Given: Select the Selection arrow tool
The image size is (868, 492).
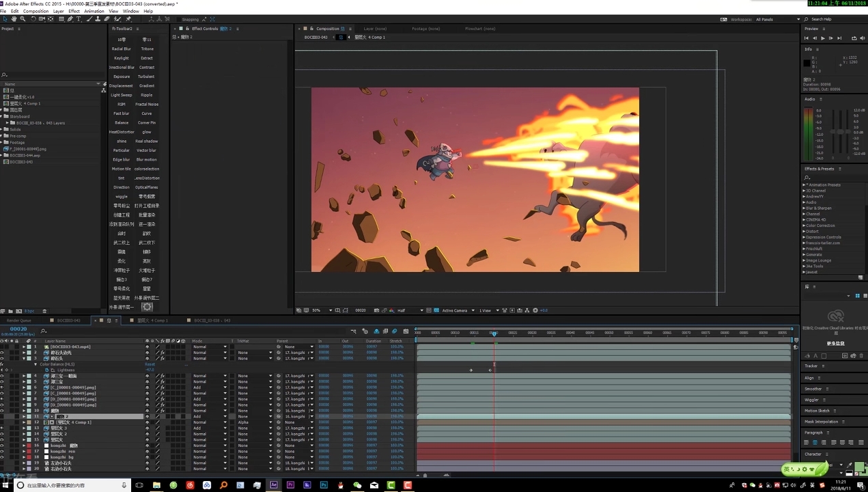Looking at the screenshot, I should pos(5,19).
